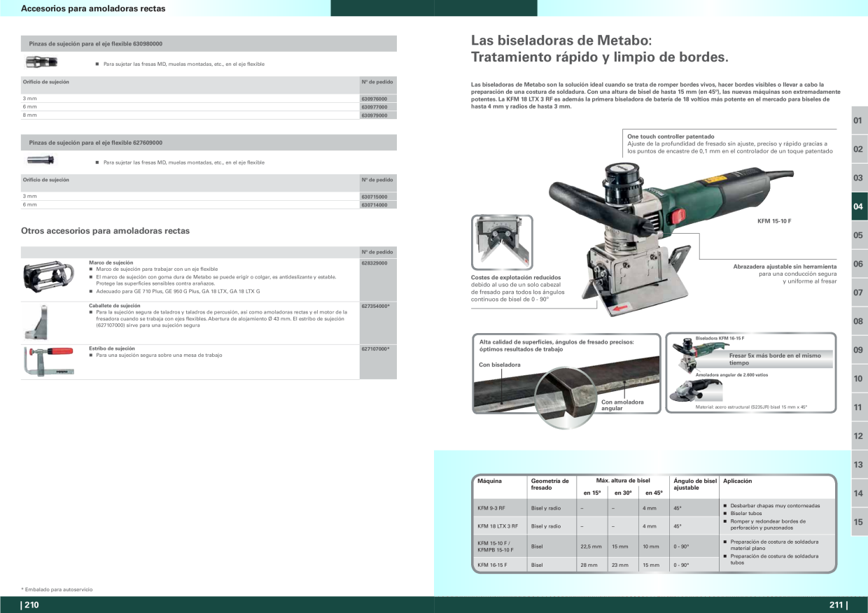This screenshot has width=868, height=613.
Task: Jump to chapter tab 11
Action: (x=859, y=407)
